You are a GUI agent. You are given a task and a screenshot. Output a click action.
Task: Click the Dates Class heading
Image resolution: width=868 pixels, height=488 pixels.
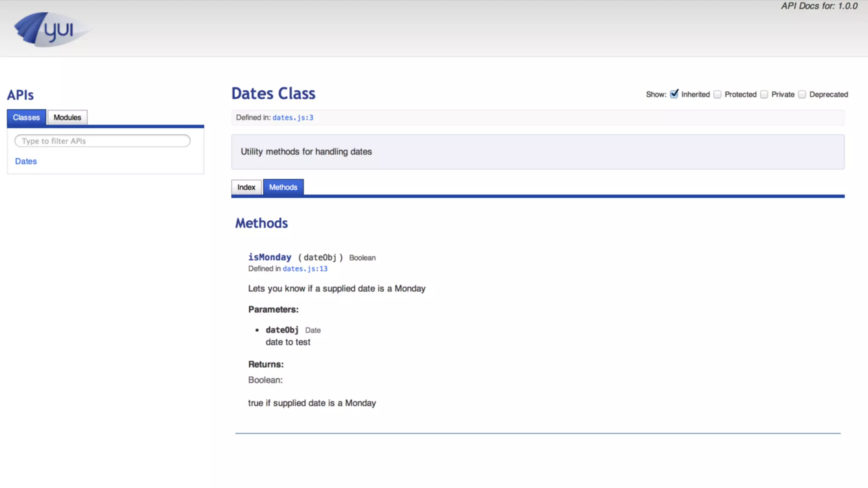pos(273,94)
